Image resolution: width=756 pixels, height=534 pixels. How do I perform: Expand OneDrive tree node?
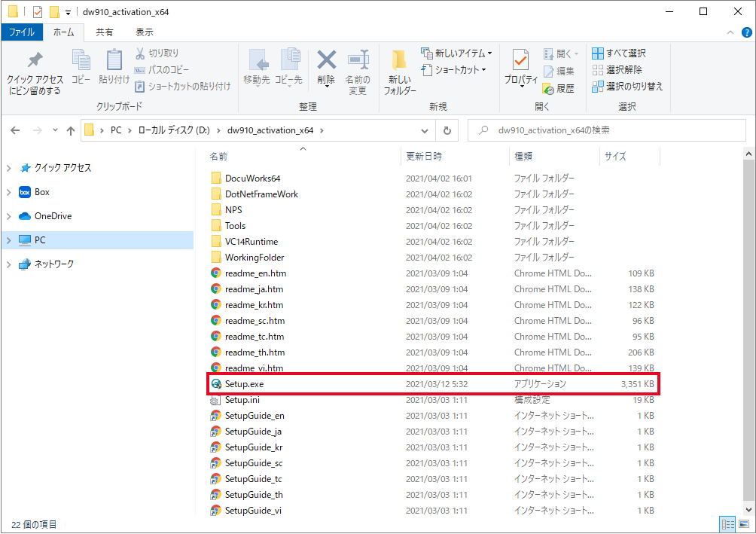point(9,216)
